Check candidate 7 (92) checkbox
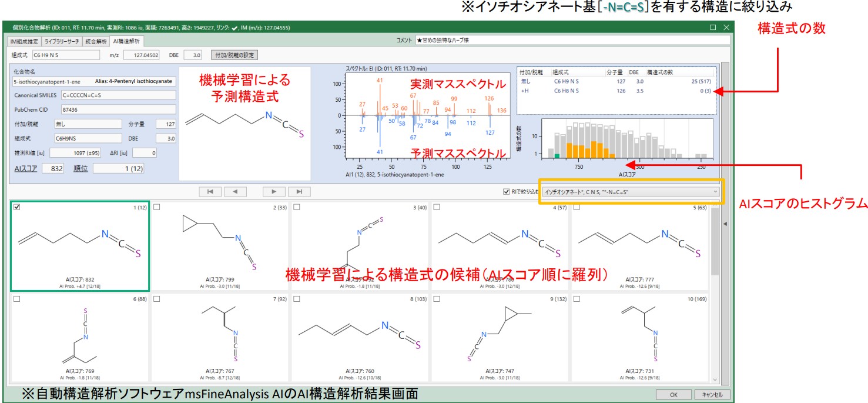 [x=157, y=299]
